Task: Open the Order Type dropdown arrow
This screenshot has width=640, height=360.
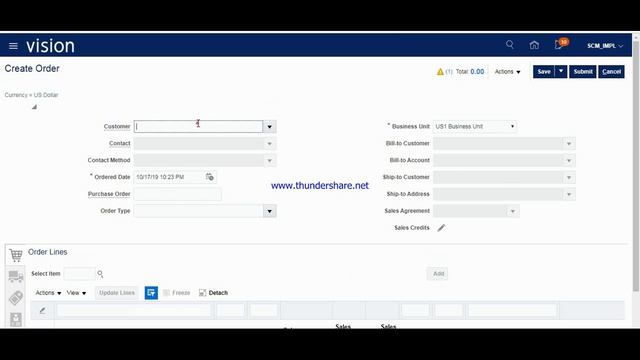Action: pos(269,211)
